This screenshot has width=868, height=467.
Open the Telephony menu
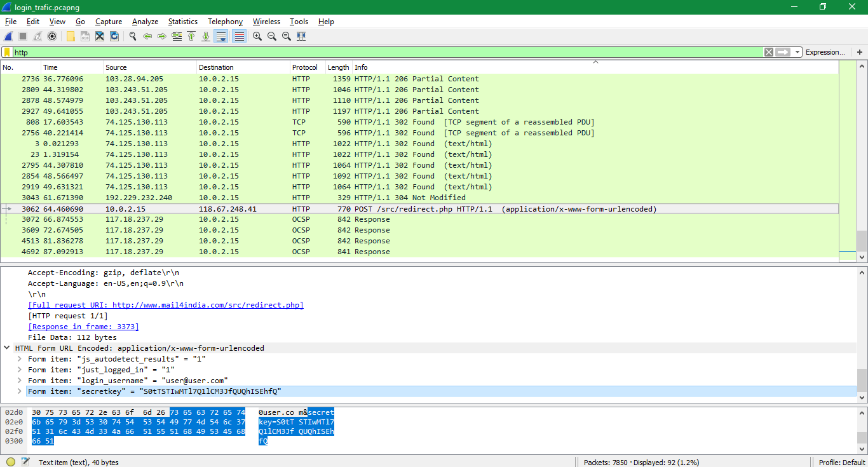(x=225, y=21)
